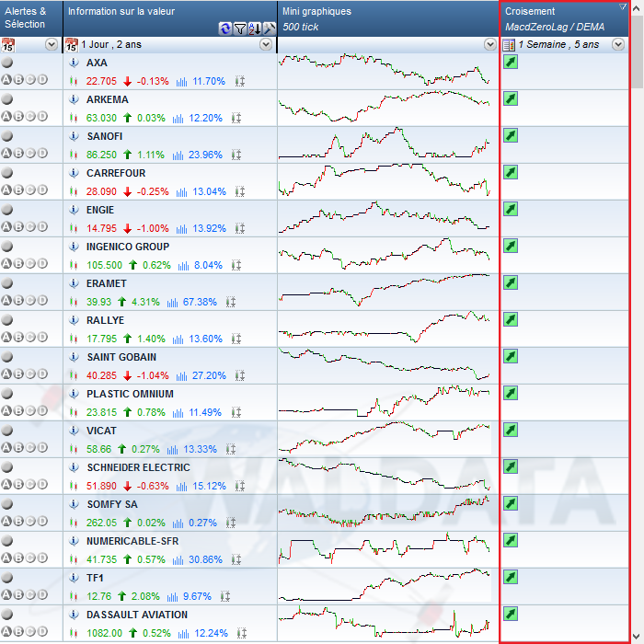The image size is (644, 644).
Task: Open the filter funnel icon
Action: pyautogui.click(x=239, y=29)
